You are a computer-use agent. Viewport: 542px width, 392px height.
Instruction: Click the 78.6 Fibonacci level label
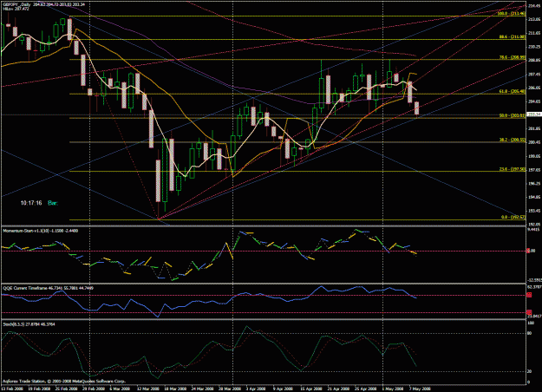tap(513, 58)
